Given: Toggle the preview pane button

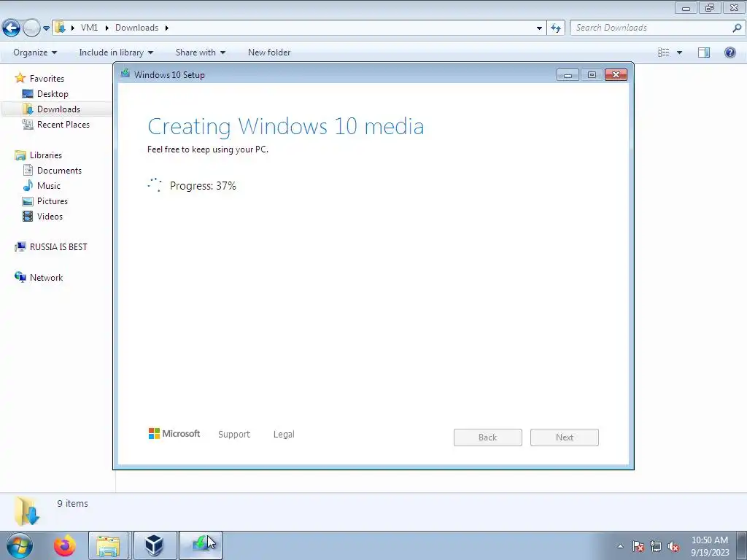Looking at the screenshot, I should pos(704,52).
